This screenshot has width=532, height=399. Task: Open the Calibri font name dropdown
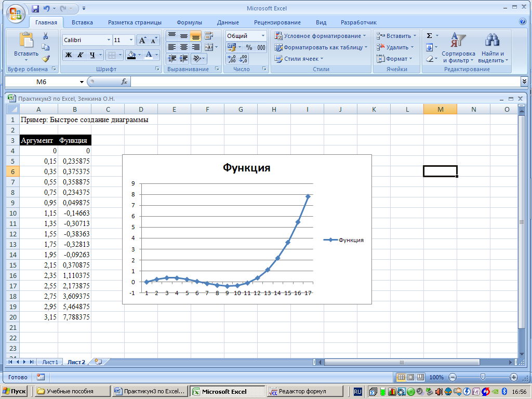pos(109,40)
